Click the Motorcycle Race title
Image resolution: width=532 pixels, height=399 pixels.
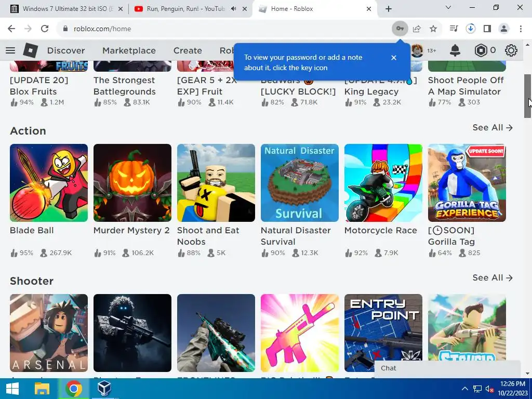[381, 230]
